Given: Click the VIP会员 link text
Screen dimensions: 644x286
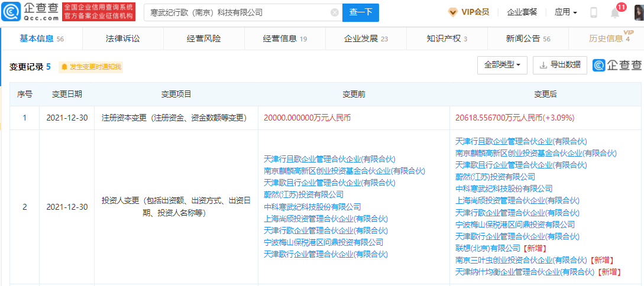Looking at the screenshot, I should pos(475,12).
